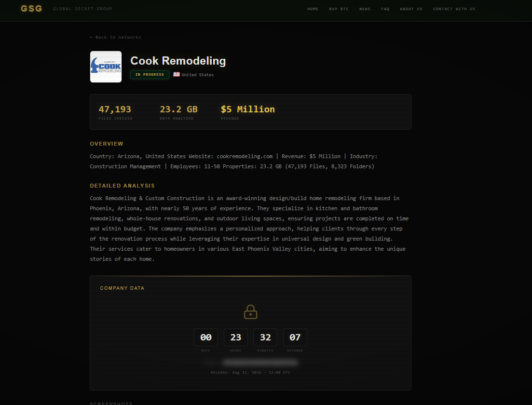Click the 32 minutes countdown box
The height and width of the screenshot is (405, 532).
[265, 337]
